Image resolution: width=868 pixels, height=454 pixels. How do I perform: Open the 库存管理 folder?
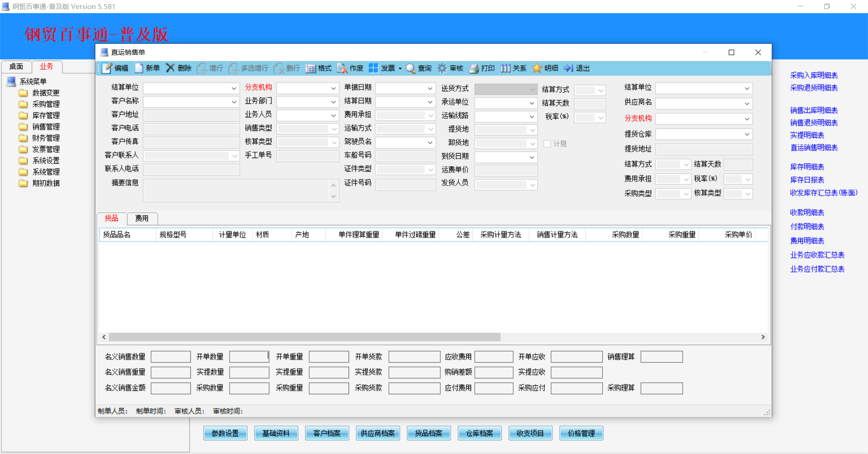point(39,116)
